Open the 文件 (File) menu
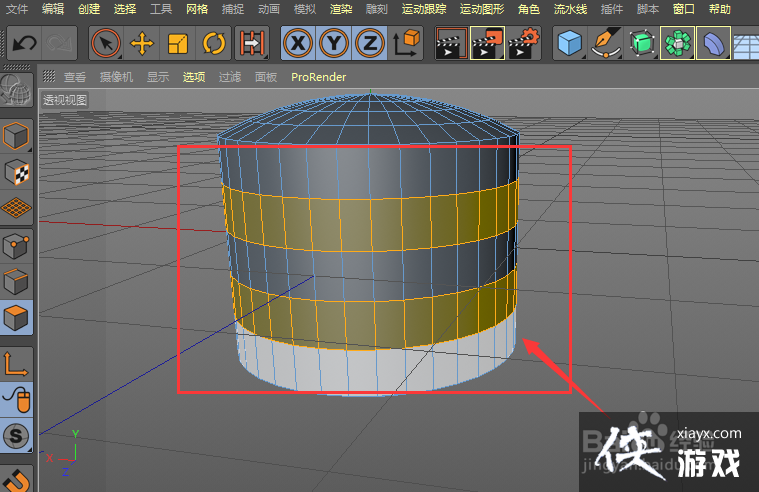The width and height of the screenshot is (759, 492). pyautogui.click(x=17, y=8)
